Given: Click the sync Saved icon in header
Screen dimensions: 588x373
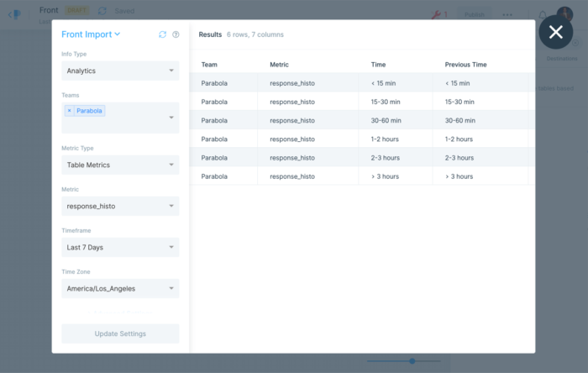Looking at the screenshot, I should click(x=102, y=11).
